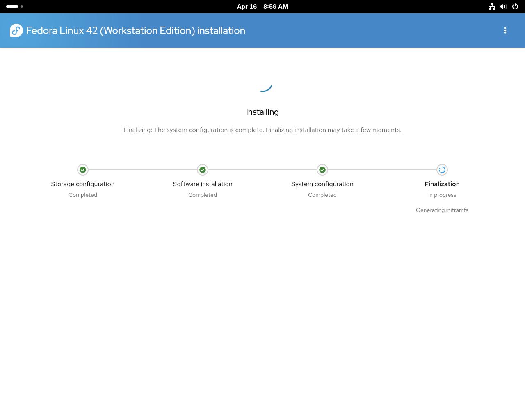This screenshot has width=525, height=420.
Task: Open the kebab options menu in header
Action: point(505,30)
